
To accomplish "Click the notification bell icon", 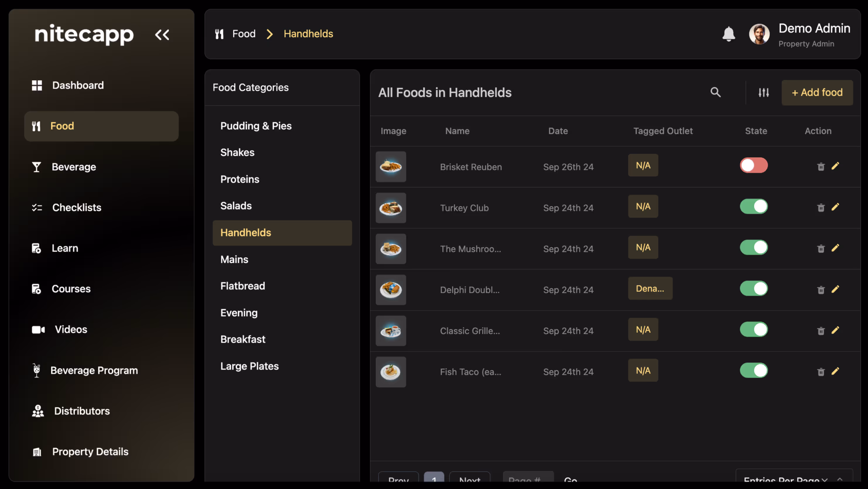I will click(x=729, y=34).
